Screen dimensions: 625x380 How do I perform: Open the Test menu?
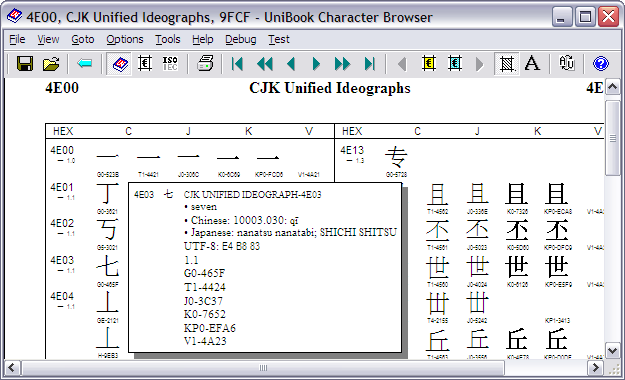click(x=279, y=39)
